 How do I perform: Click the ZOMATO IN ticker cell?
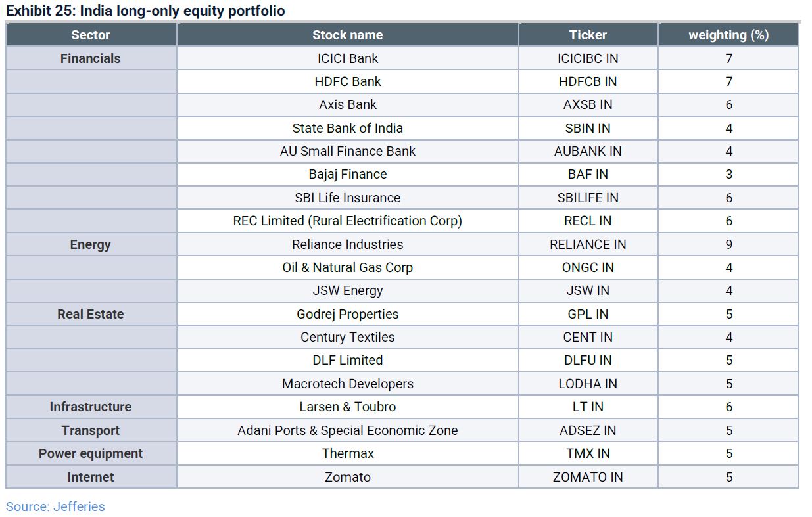click(x=588, y=477)
